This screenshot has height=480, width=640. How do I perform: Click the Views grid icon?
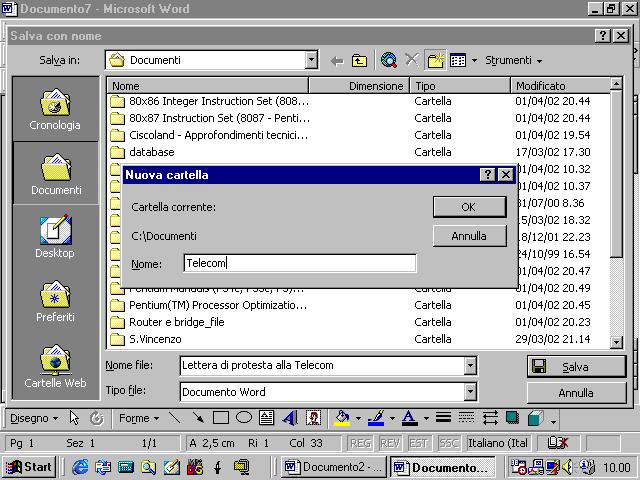point(458,60)
